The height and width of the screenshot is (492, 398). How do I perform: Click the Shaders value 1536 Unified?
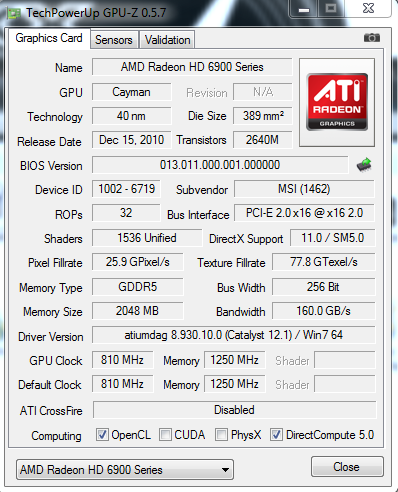pos(147,238)
